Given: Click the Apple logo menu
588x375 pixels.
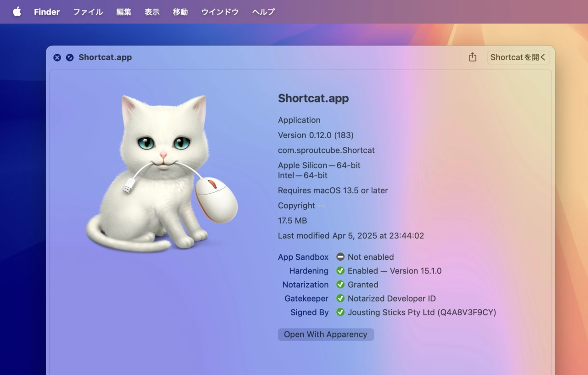Looking at the screenshot, I should tap(17, 12).
